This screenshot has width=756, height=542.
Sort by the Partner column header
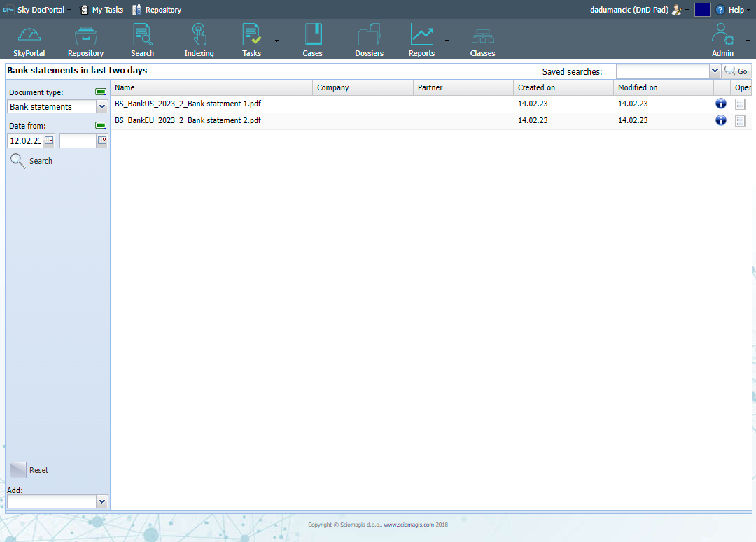[463, 87]
